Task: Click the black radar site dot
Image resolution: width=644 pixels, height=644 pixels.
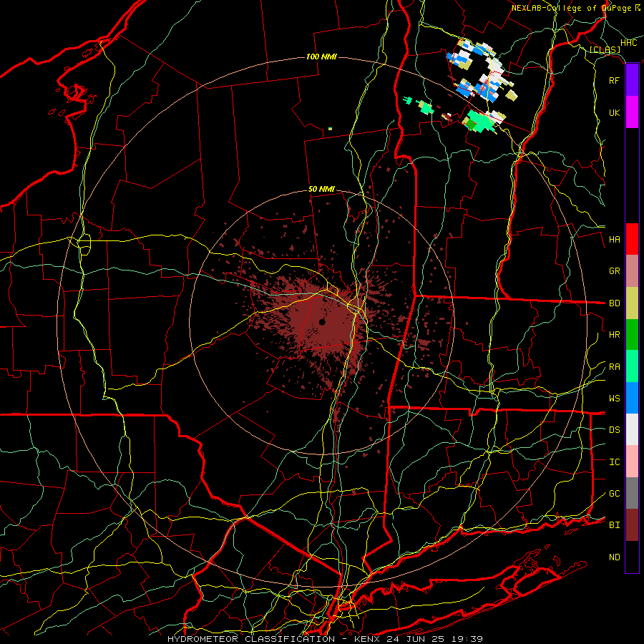Action: 322,322
